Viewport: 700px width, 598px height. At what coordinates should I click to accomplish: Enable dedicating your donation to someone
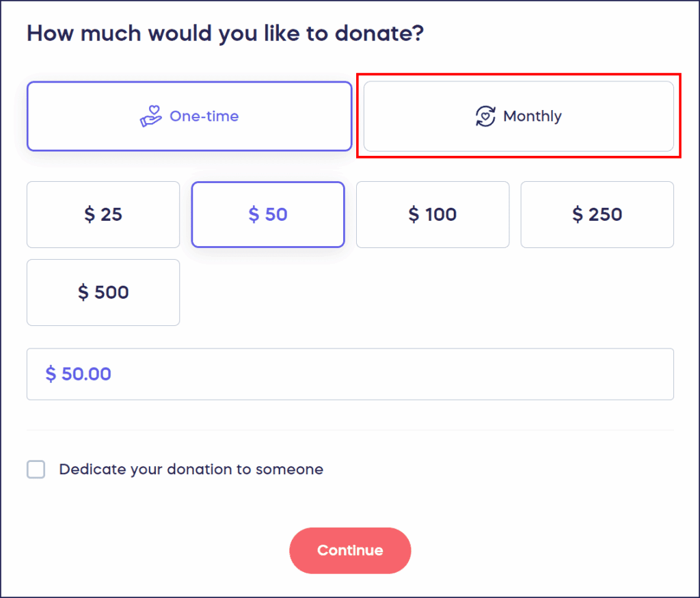pyautogui.click(x=36, y=470)
